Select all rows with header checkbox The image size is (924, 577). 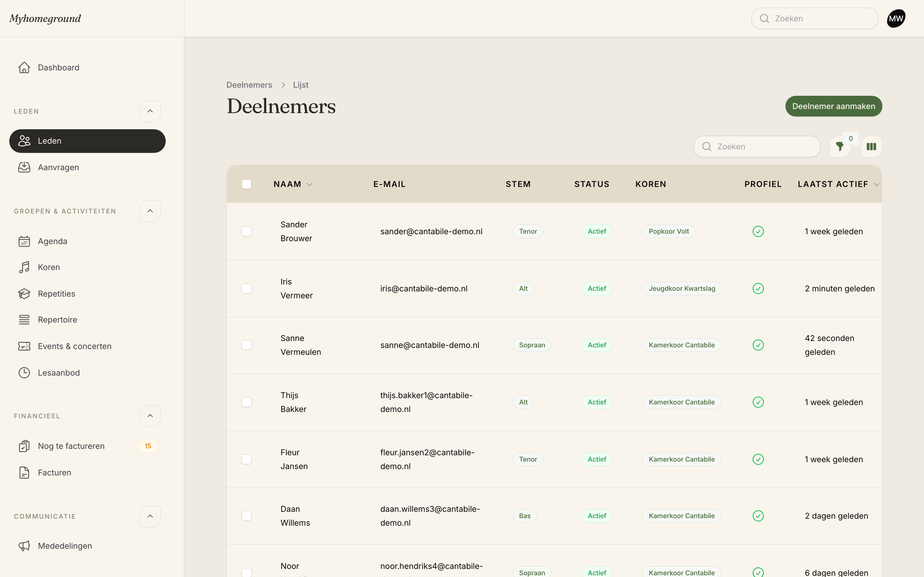pyautogui.click(x=247, y=184)
